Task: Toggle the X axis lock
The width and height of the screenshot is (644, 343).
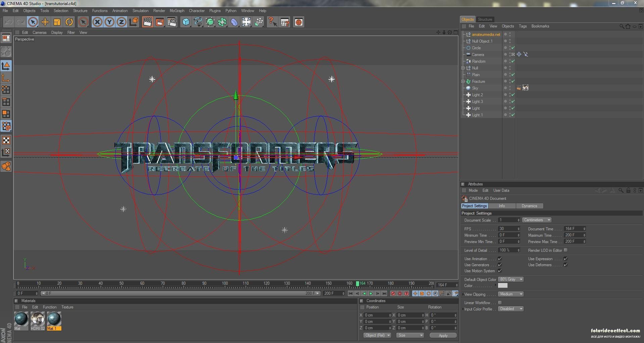Action: pos(97,22)
